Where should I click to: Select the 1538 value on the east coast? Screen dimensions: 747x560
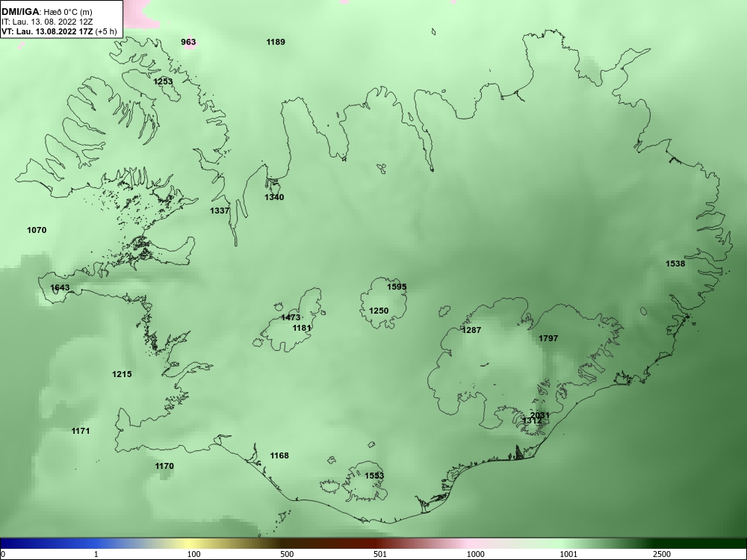(x=675, y=264)
